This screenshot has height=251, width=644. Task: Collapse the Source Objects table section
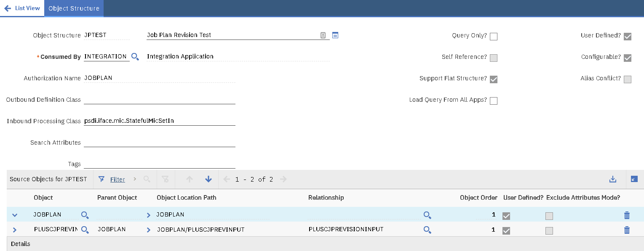pos(634,179)
